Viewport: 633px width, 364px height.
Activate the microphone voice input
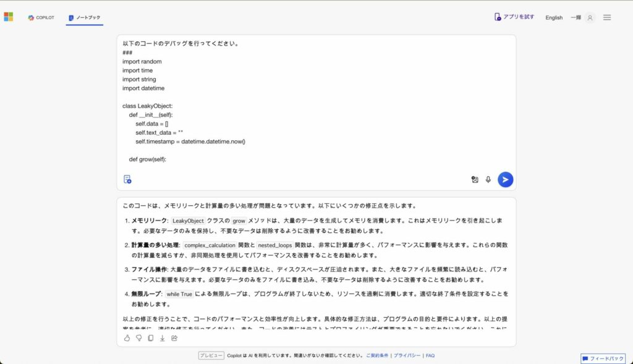pyautogui.click(x=488, y=179)
